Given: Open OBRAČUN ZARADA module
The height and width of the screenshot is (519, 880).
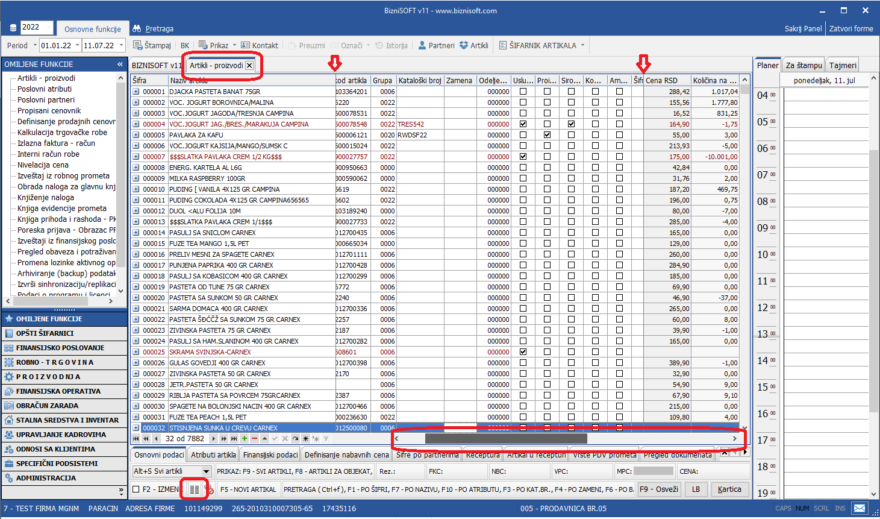Looking at the screenshot, I should pyautogui.click(x=46, y=407).
